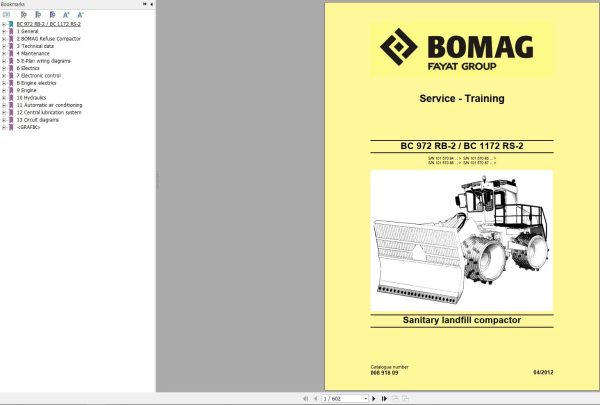Screen dimensions: 600x405
Task: Open the 4 Maintenance bookmark
Action: (x=33, y=54)
